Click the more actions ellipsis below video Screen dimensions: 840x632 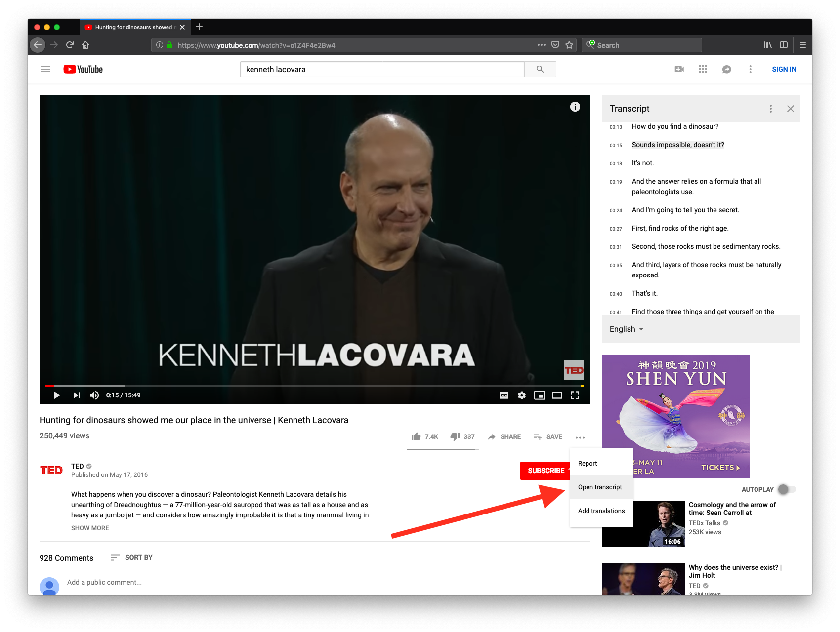tap(580, 437)
